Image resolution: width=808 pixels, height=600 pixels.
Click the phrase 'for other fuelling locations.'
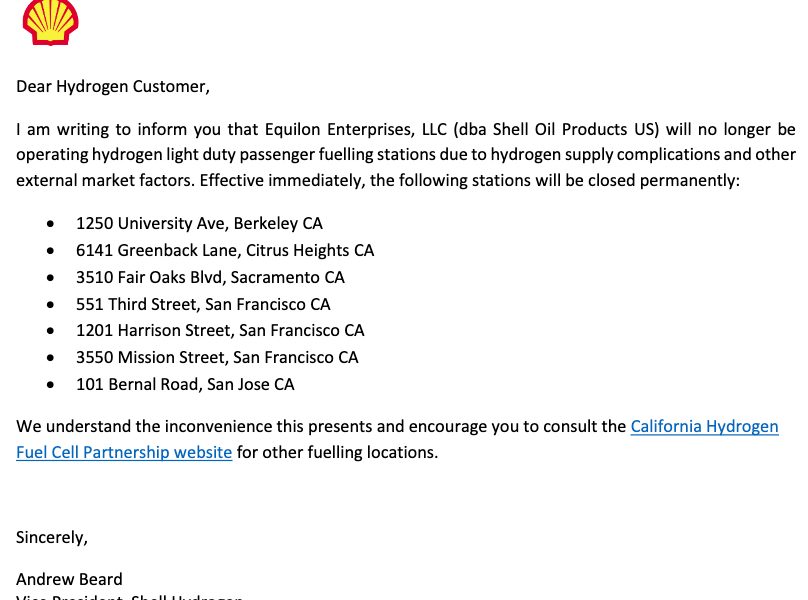pos(338,452)
